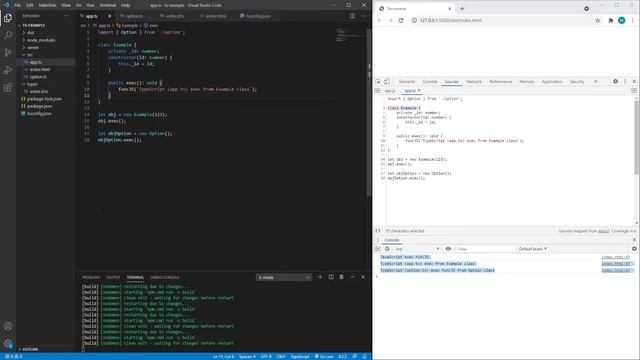The image size is (640, 360).
Task: Switch to the DevTools Elements tab
Action: click(x=407, y=82)
